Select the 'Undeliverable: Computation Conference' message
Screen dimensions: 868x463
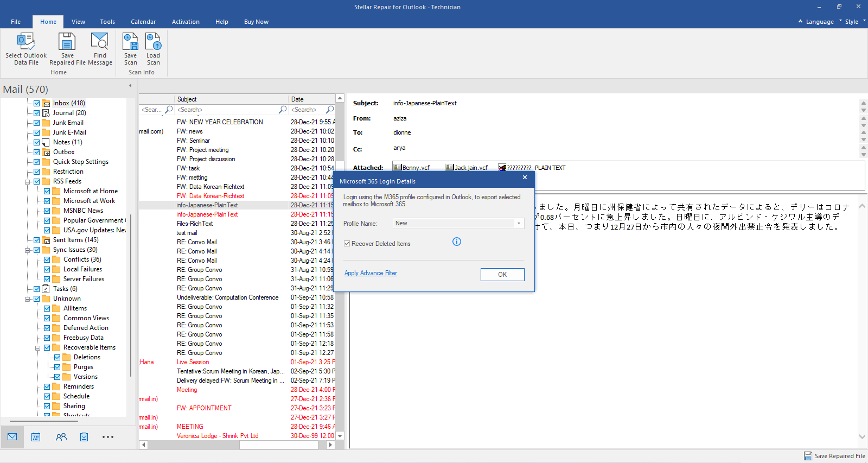tap(227, 297)
